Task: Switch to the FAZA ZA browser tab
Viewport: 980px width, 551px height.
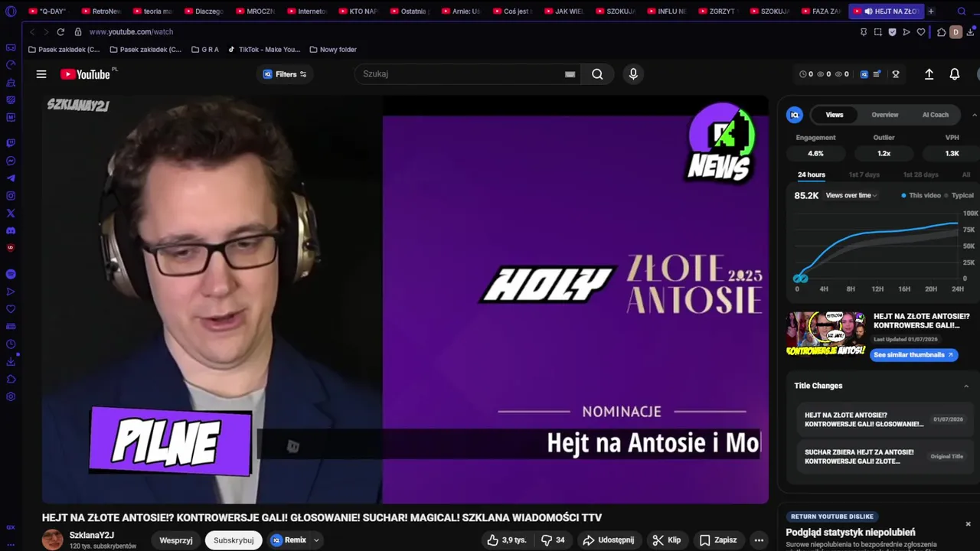Action: pos(821,11)
